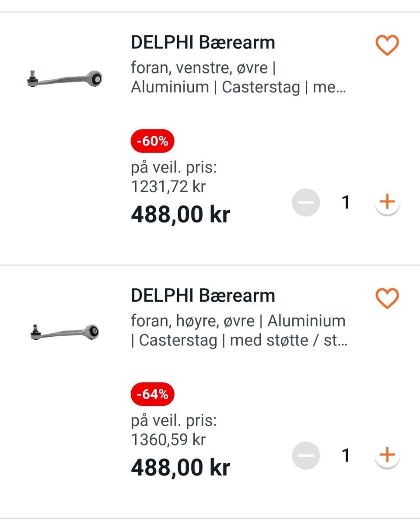Increase quantity of the høyre Bærearm
Screen dimensions: 420x525
tap(387, 455)
